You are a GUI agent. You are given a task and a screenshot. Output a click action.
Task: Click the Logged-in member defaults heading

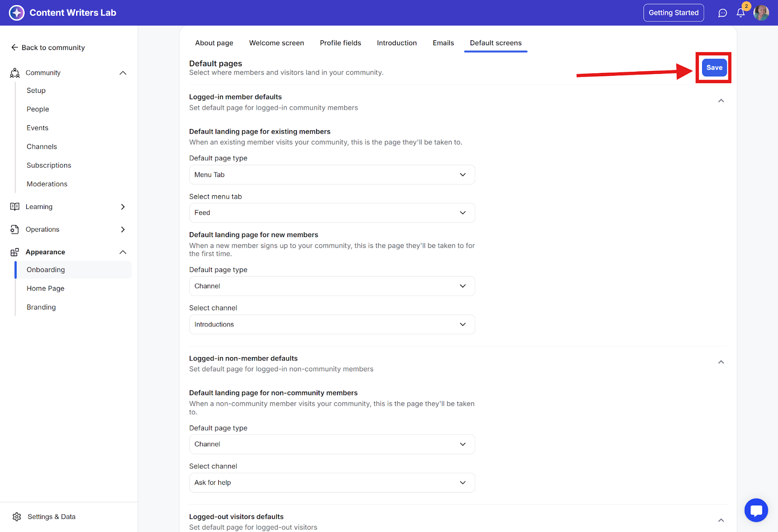pyautogui.click(x=235, y=97)
